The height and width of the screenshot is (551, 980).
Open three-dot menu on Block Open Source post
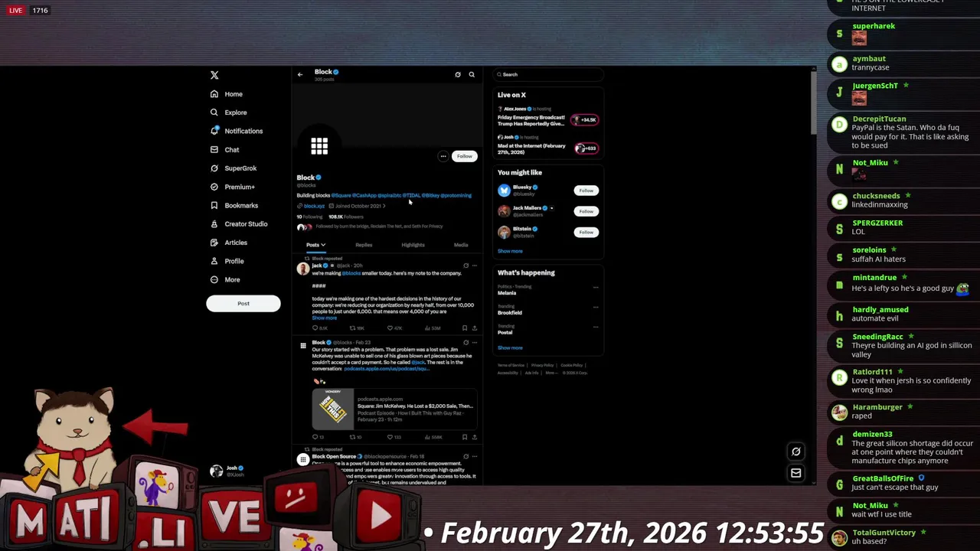click(x=474, y=456)
